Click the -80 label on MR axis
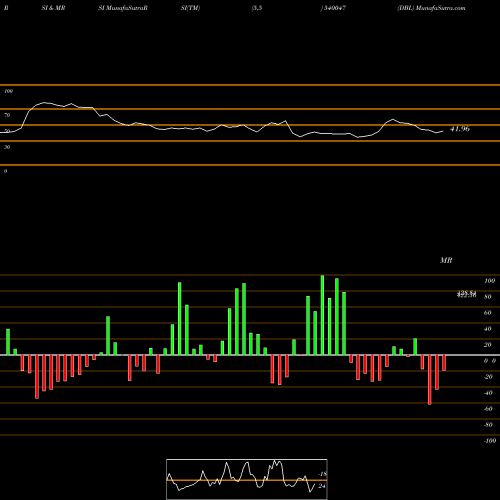 tap(488, 425)
